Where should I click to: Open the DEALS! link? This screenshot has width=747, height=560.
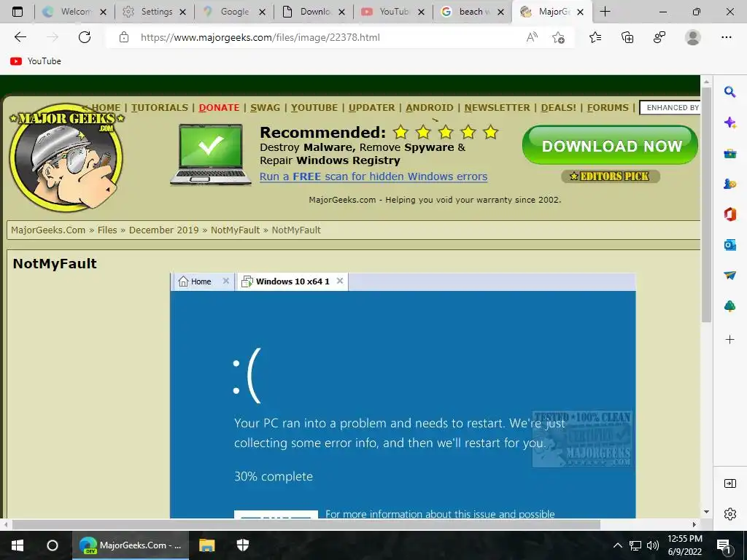(x=558, y=108)
